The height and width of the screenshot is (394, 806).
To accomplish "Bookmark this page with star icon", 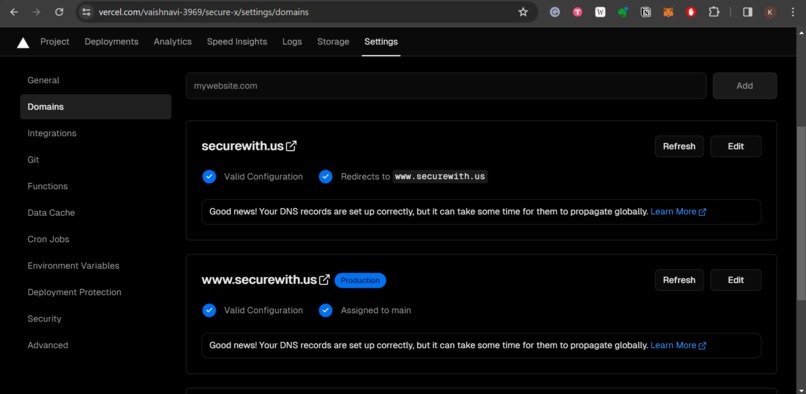I will tap(523, 12).
